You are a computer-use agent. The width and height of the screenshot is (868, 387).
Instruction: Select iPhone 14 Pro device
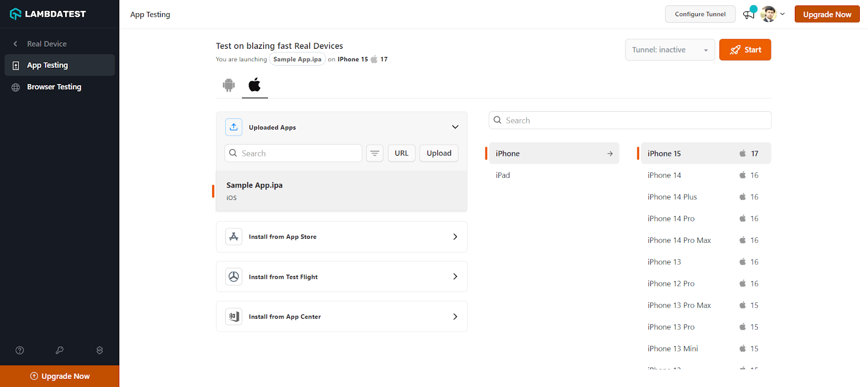pos(706,218)
